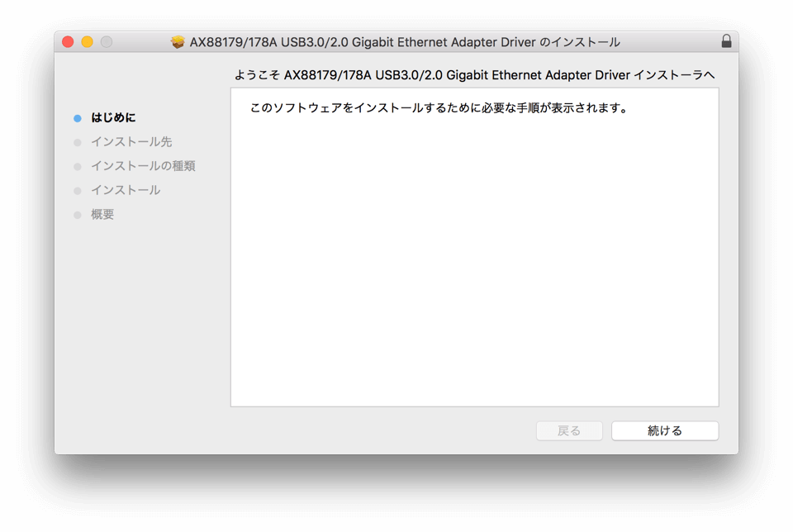Select the 概要 step in the sidebar
The width and height of the screenshot is (793, 532).
pos(102,215)
